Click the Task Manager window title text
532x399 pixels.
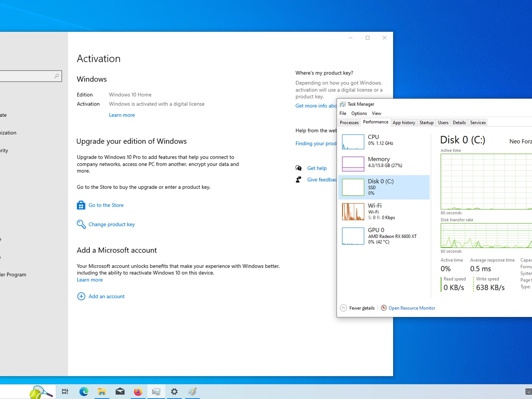[x=361, y=104]
